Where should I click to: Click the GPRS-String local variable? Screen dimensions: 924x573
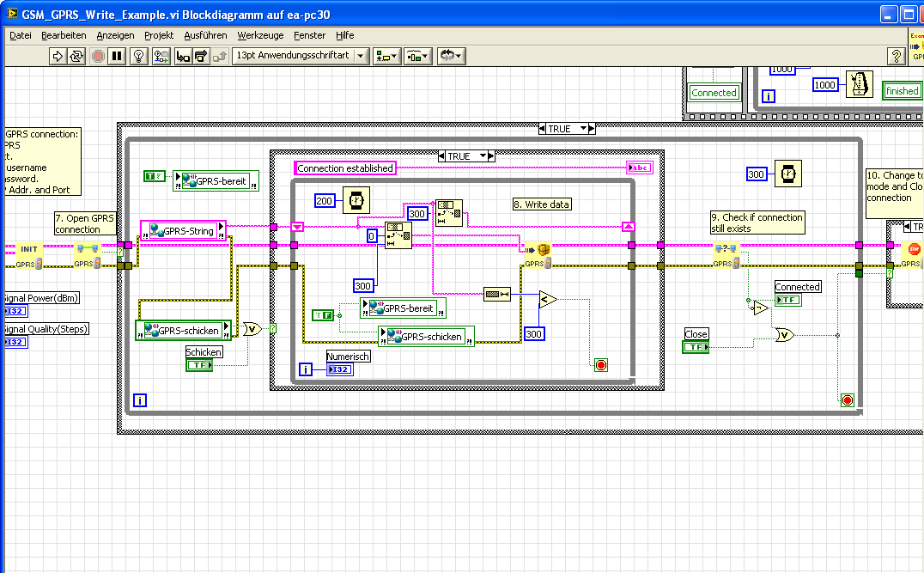click(x=182, y=230)
